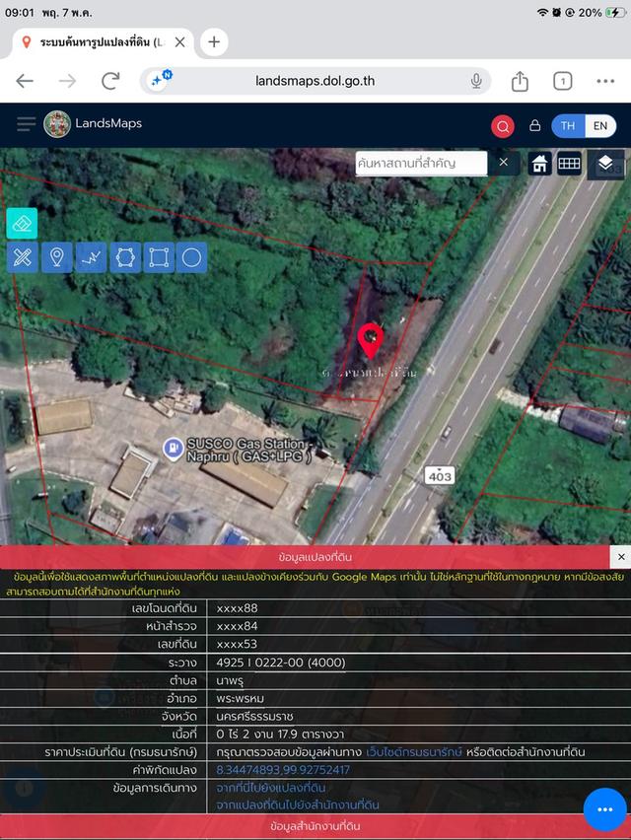Clear the place search box
The height and width of the screenshot is (840, 631).
coord(503,162)
